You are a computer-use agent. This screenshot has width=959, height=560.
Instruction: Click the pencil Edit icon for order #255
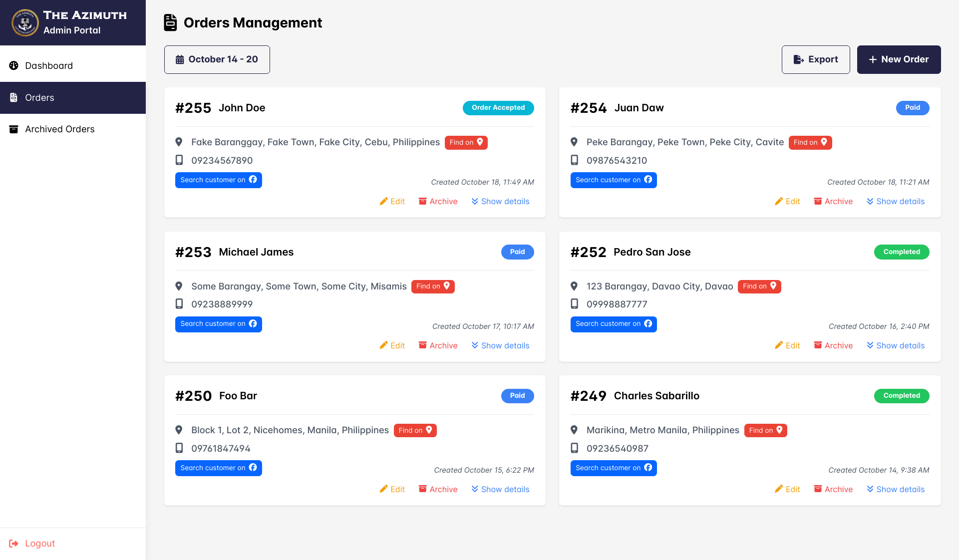pyautogui.click(x=383, y=201)
